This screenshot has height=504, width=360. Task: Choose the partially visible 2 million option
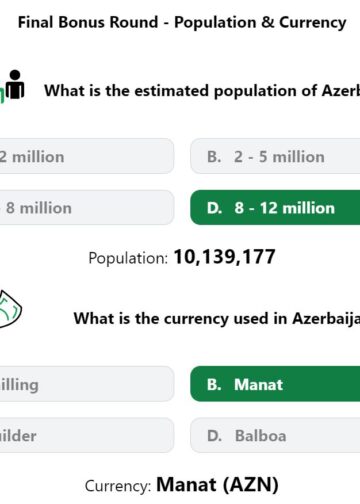pos(87,156)
